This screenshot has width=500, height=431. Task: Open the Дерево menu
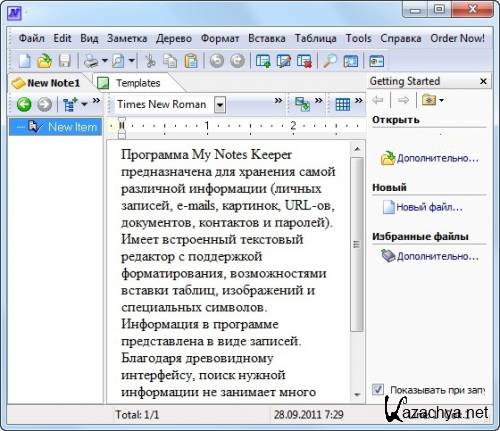coord(174,38)
